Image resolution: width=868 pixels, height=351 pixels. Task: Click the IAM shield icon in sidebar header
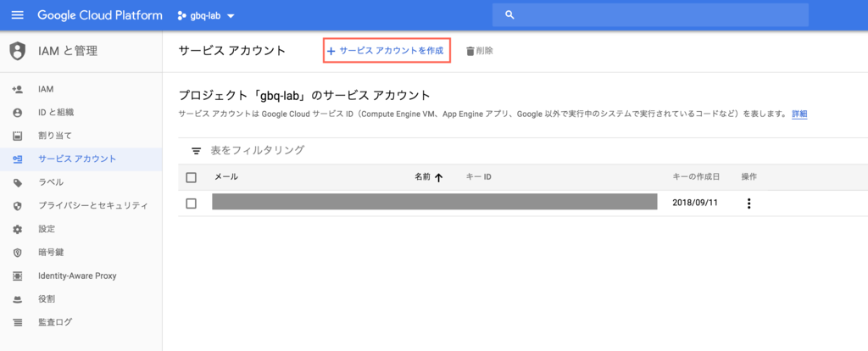(18, 52)
